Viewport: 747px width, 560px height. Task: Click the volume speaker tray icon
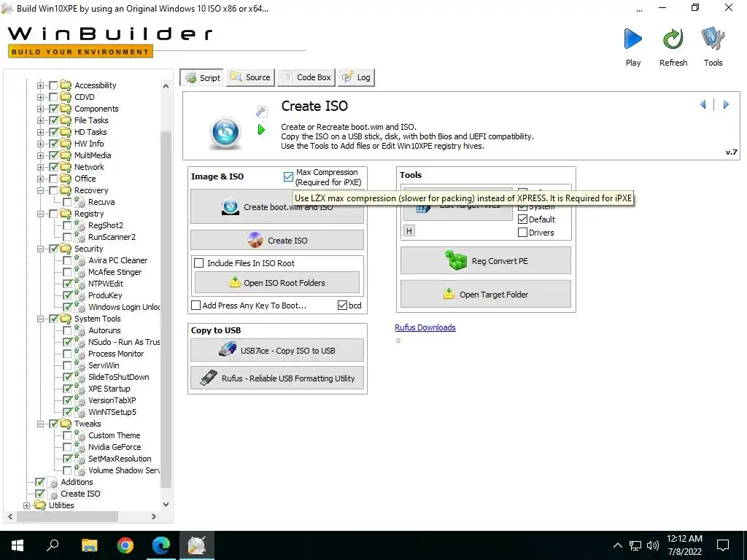tap(653, 545)
